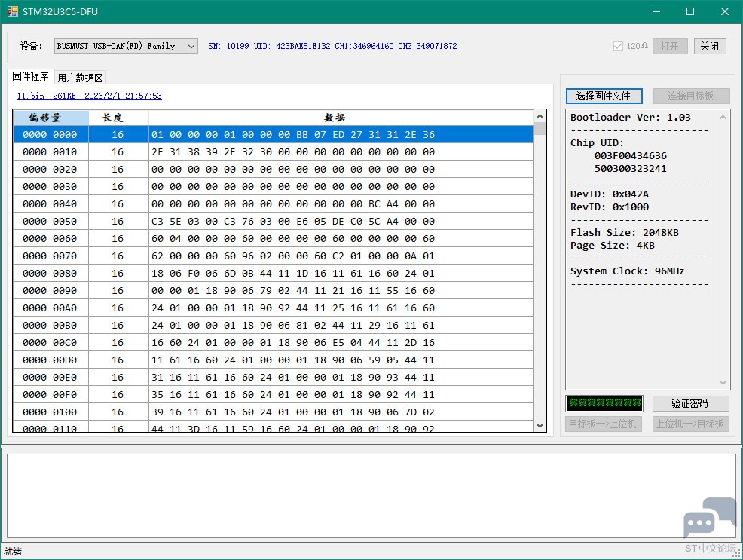The height and width of the screenshot is (560, 743).
Task: Select the row at offset 0000 00D0
Action: tap(273, 360)
